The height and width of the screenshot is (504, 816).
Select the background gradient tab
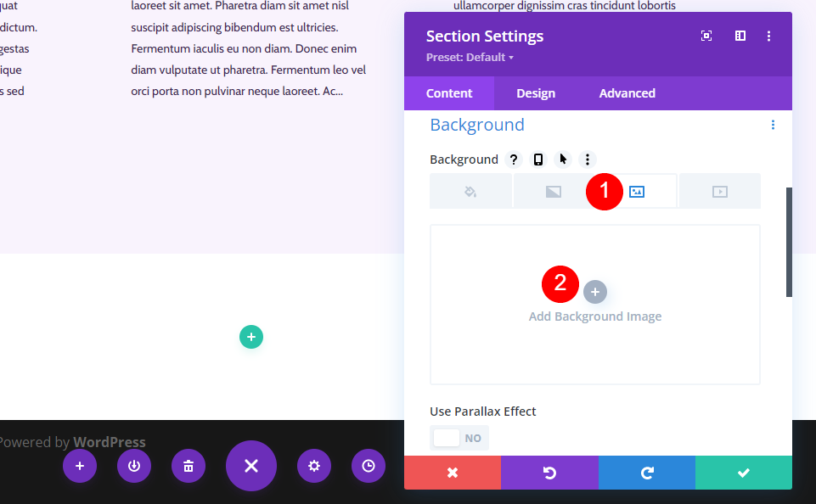(553, 192)
